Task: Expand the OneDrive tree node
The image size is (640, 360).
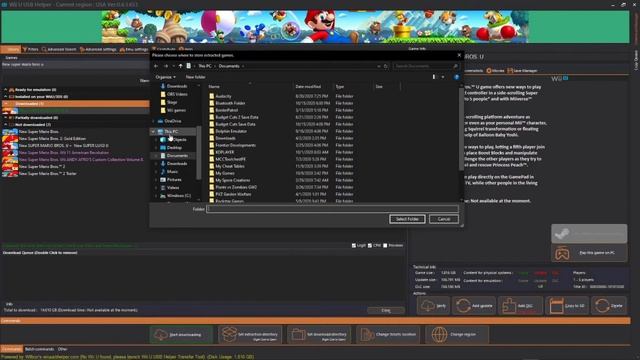Action: click(x=153, y=121)
